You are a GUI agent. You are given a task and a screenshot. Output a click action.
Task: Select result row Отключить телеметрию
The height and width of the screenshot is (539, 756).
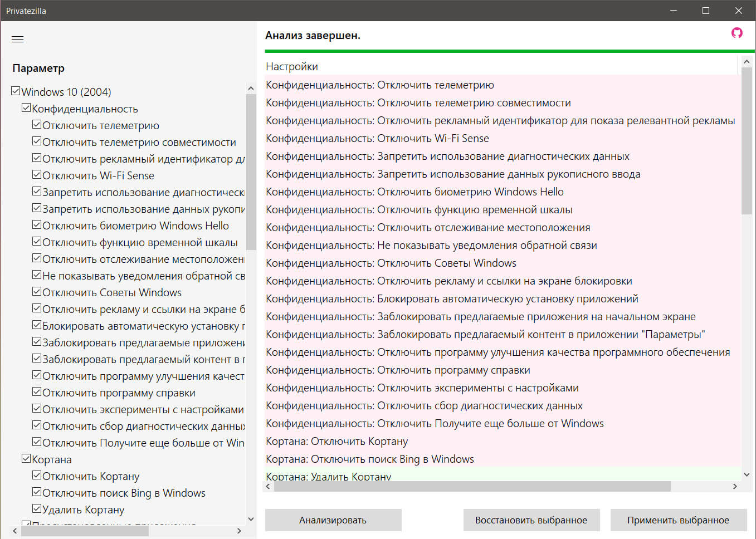point(503,85)
